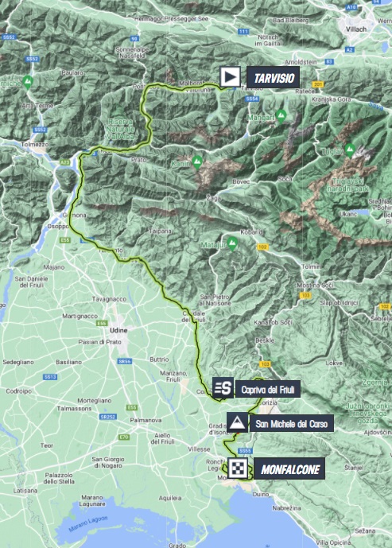Click the SR56 road shield near Udine

click(124, 361)
